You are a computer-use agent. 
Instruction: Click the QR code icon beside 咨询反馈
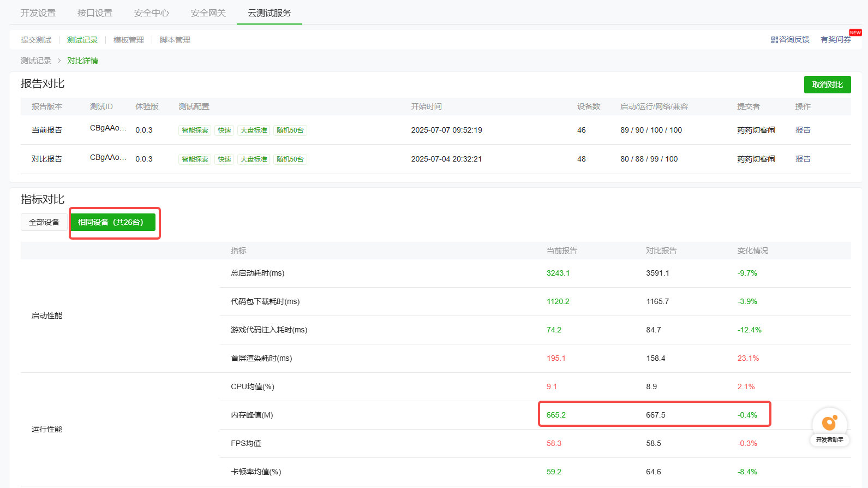click(774, 40)
